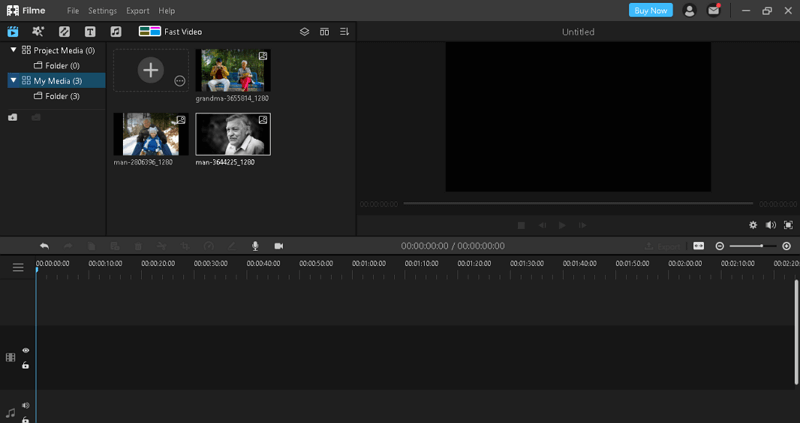Open the Effects tab icon

38,32
